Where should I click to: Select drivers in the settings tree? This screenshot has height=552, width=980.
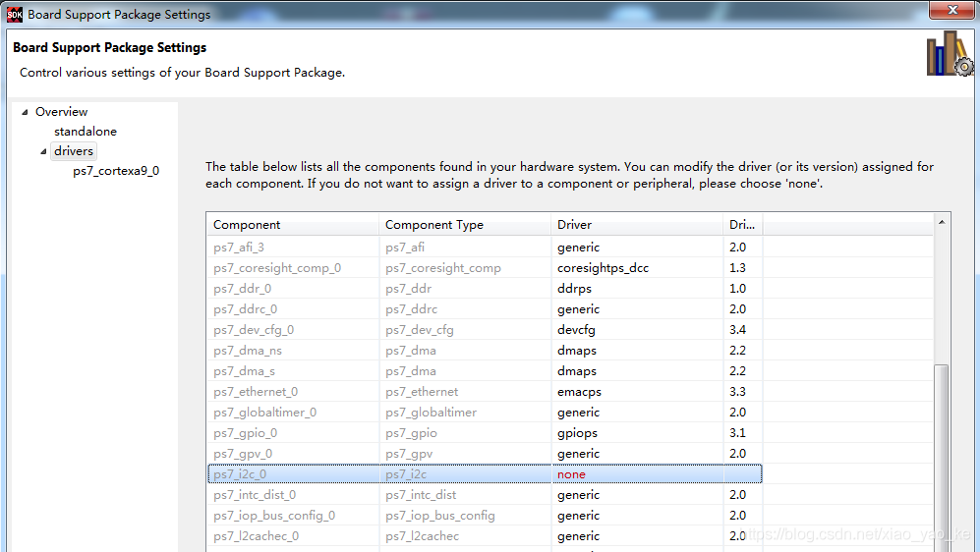pyautogui.click(x=74, y=151)
